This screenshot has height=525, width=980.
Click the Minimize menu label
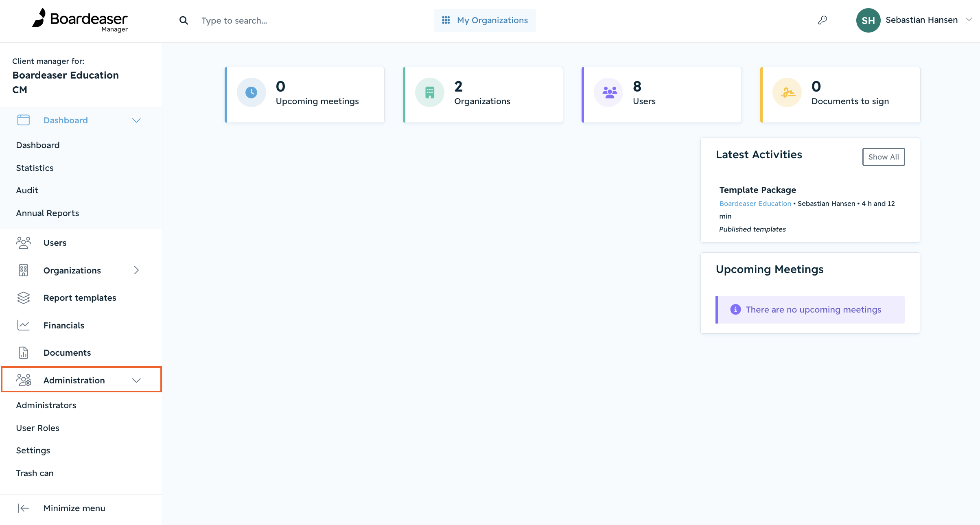click(74, 508)
